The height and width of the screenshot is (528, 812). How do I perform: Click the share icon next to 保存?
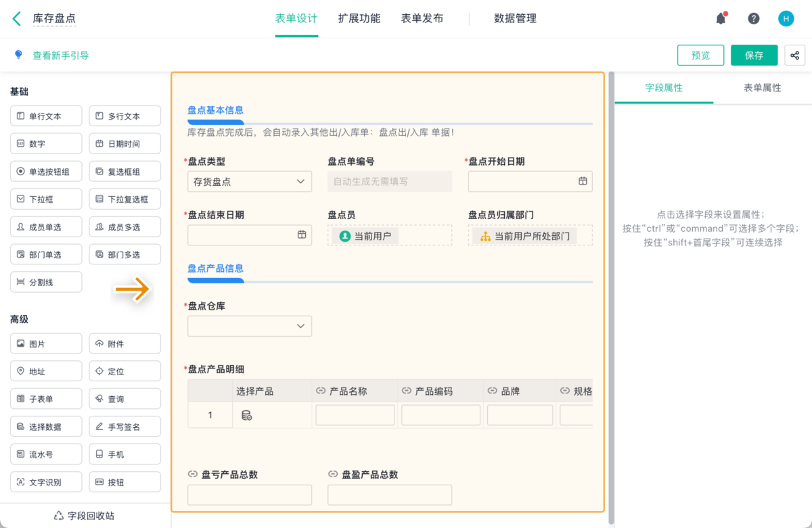(x=794, y=55)
